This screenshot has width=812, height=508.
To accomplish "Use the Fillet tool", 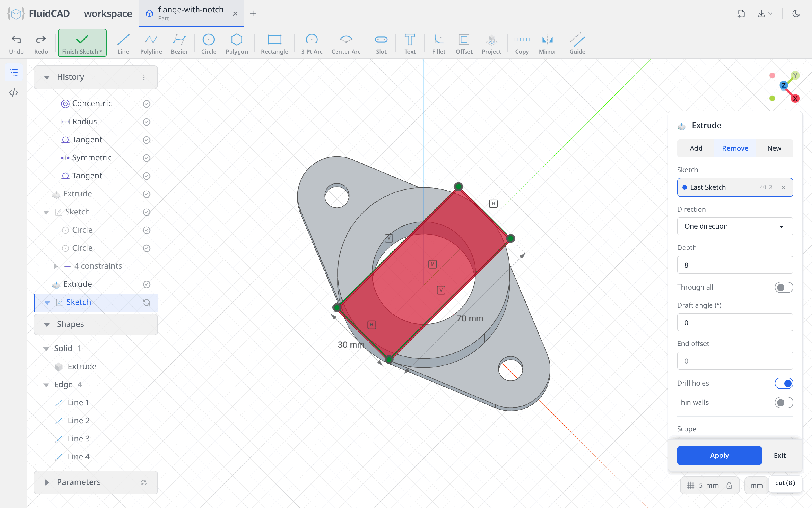I will 438,43.
